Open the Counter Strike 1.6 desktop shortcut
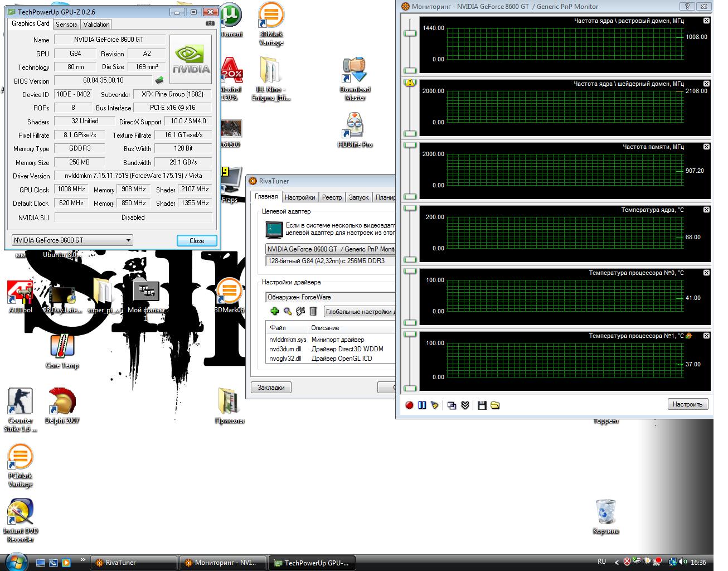Screen dimensions: 728x571 pyautogui.click(x=21, y=410)
